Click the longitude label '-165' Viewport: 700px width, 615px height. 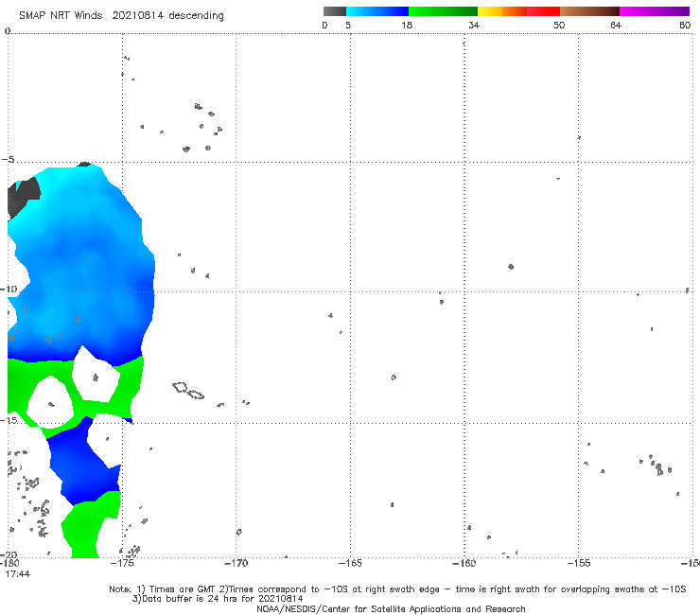click(x=350, y=563)
